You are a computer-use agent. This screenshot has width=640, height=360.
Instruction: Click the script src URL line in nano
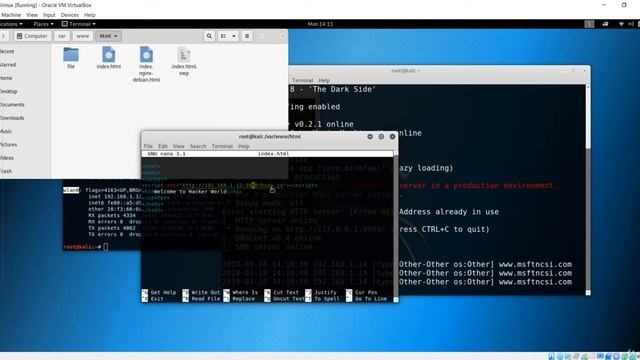pyautogui.click(x=229, y=185)
